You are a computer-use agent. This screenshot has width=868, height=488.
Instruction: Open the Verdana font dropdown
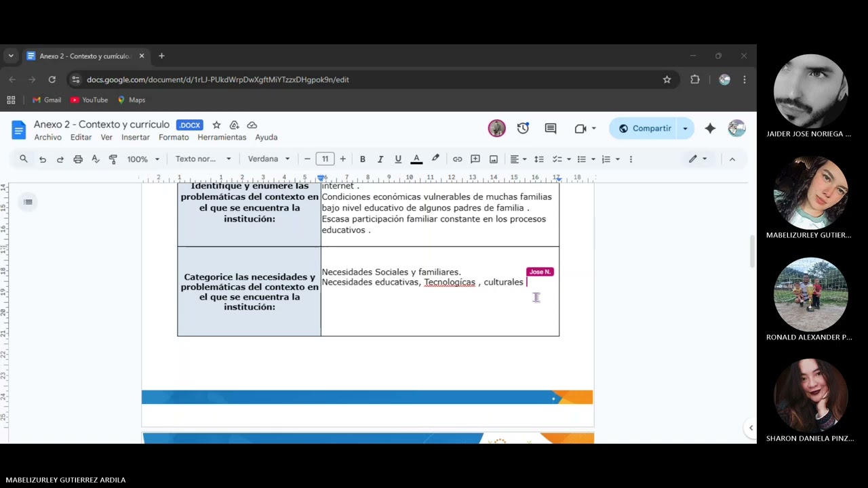269,159
